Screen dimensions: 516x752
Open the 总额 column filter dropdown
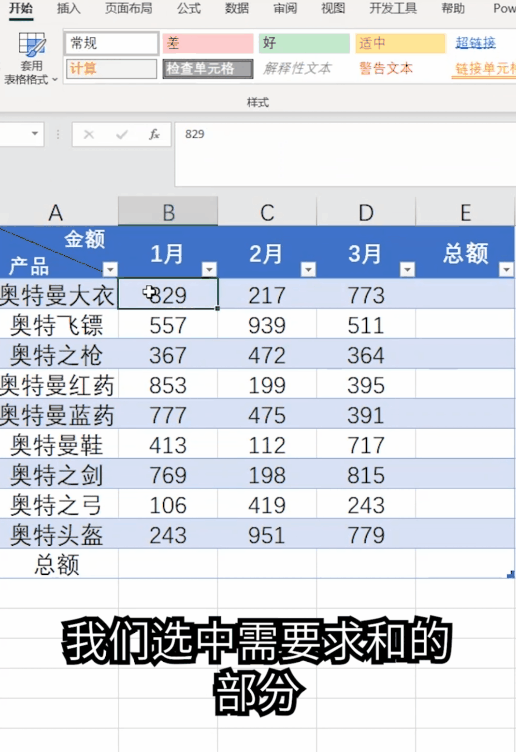click(x=506, y=270)
